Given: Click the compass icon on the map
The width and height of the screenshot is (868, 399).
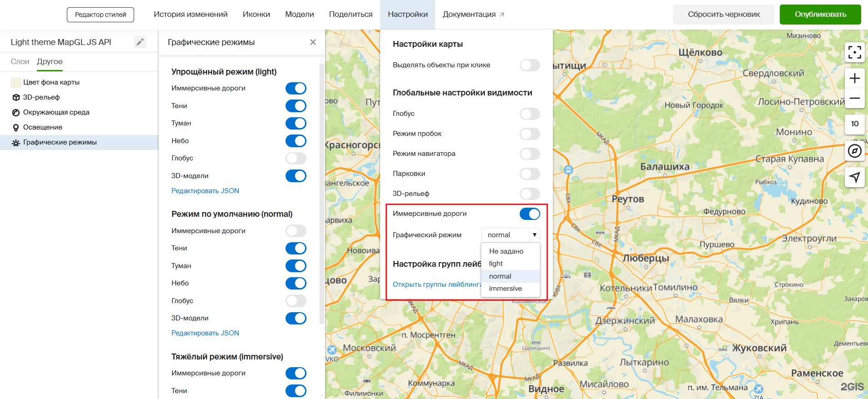Looking at the screenshot, I should click(854, 151).
